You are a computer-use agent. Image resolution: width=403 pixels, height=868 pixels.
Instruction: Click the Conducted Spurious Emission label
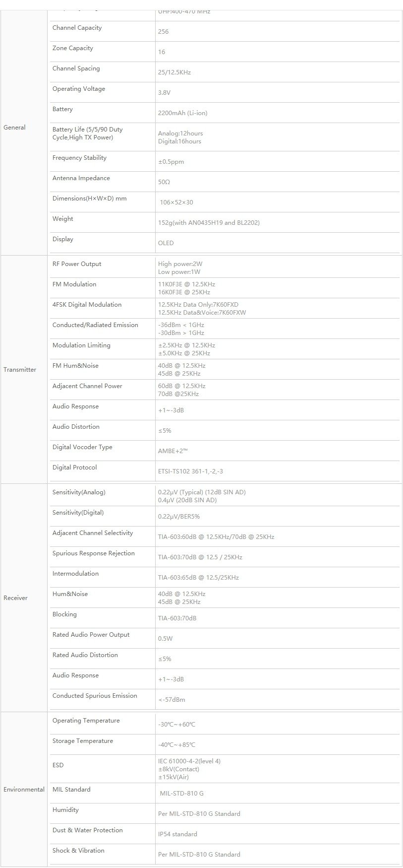pos(95,696)
